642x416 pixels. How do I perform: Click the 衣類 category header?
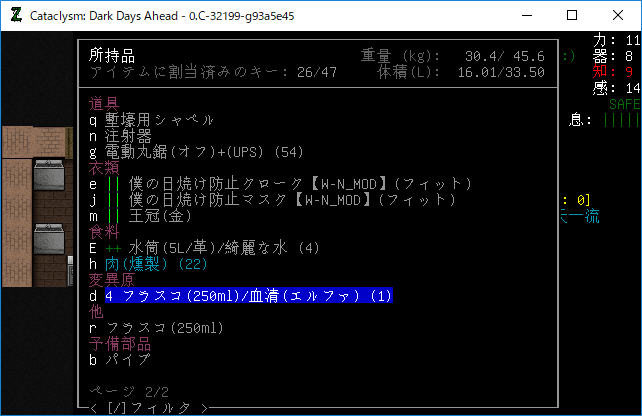[104, 168]
